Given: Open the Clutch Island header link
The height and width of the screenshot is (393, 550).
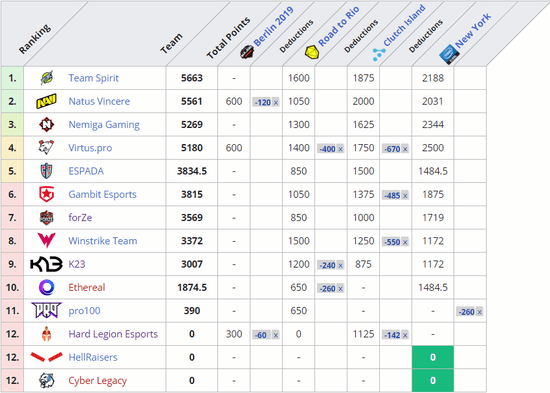Looking at the screenshot, I should click(404, 25).
